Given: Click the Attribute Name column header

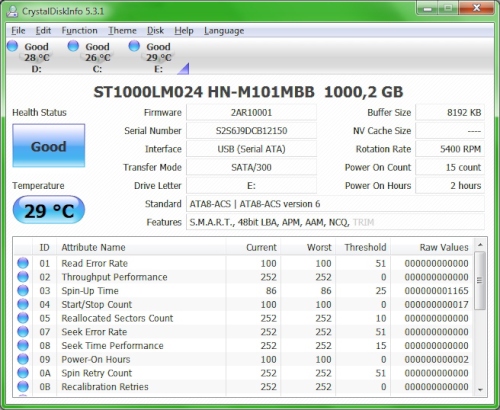Looking at the screenshot, I should click(141, 247).
